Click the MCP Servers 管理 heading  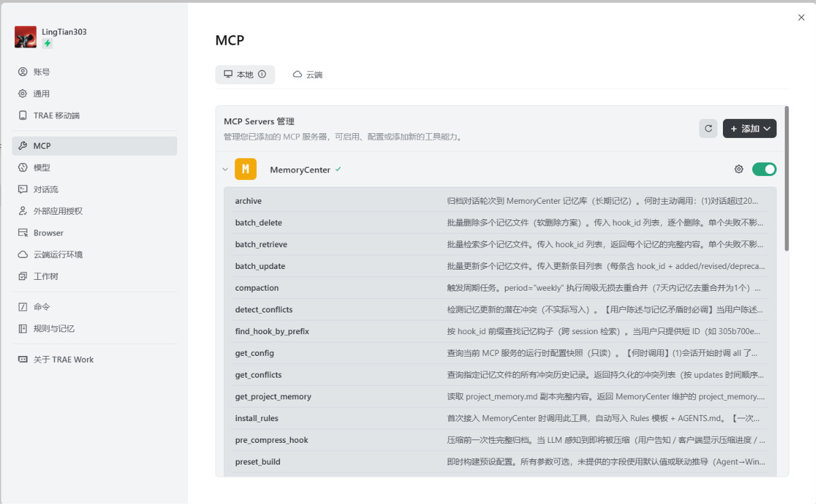(x=259, y=122)
